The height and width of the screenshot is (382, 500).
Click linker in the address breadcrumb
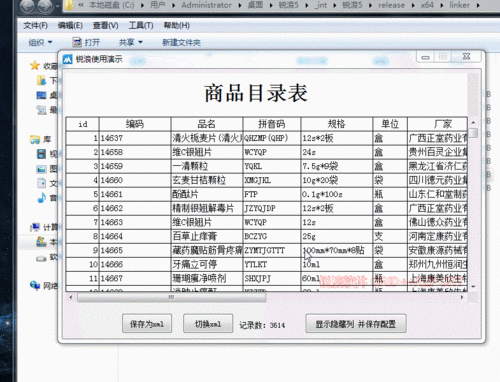[x=459, y=5]
